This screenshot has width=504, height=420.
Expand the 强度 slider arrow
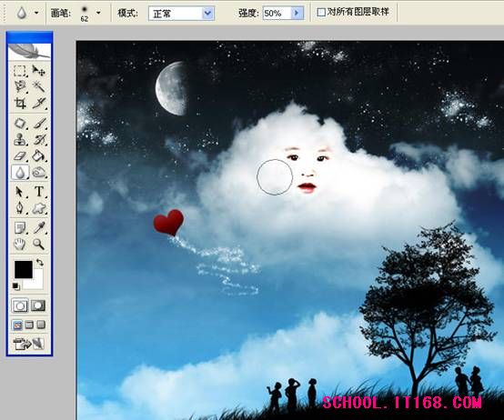pos(297,13)
